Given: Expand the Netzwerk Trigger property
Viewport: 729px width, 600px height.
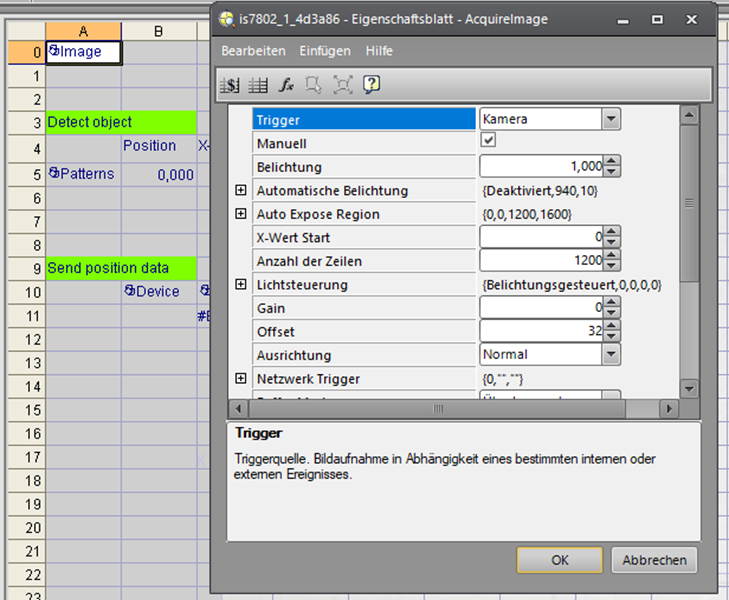Looking at the screenshot, I should tap(240, 379).
